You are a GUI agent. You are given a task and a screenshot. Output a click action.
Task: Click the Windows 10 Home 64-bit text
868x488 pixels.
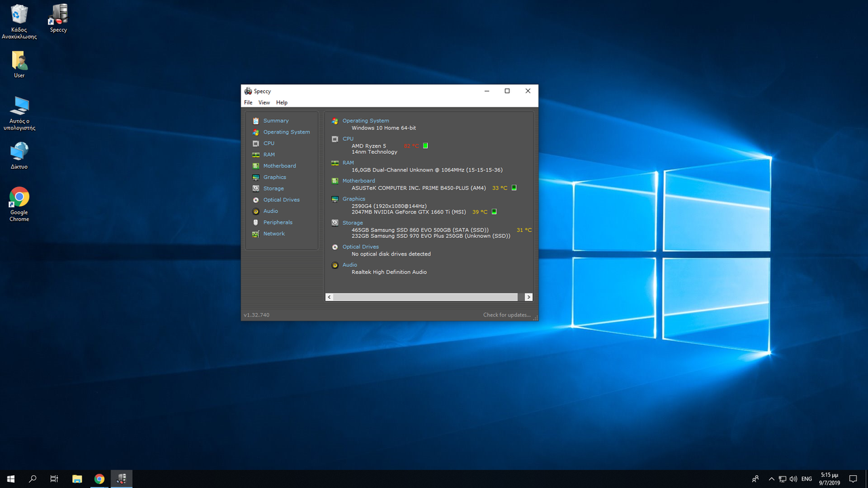[384, 128]
